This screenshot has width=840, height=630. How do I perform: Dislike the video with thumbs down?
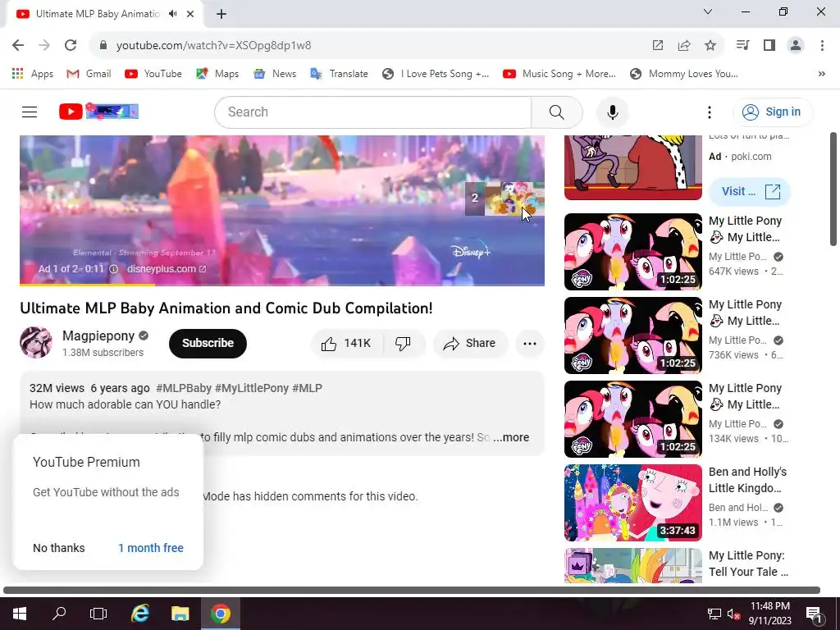point(404,344)
